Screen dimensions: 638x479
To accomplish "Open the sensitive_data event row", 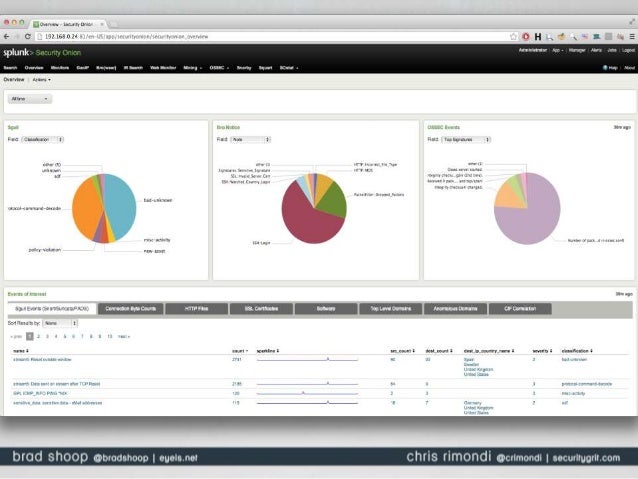I will coord(57,403).
